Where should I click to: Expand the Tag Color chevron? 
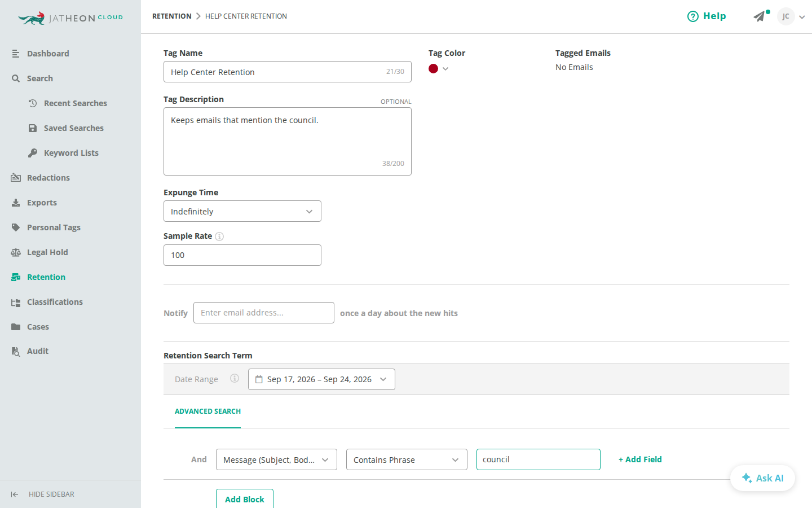tap(445, 69)
